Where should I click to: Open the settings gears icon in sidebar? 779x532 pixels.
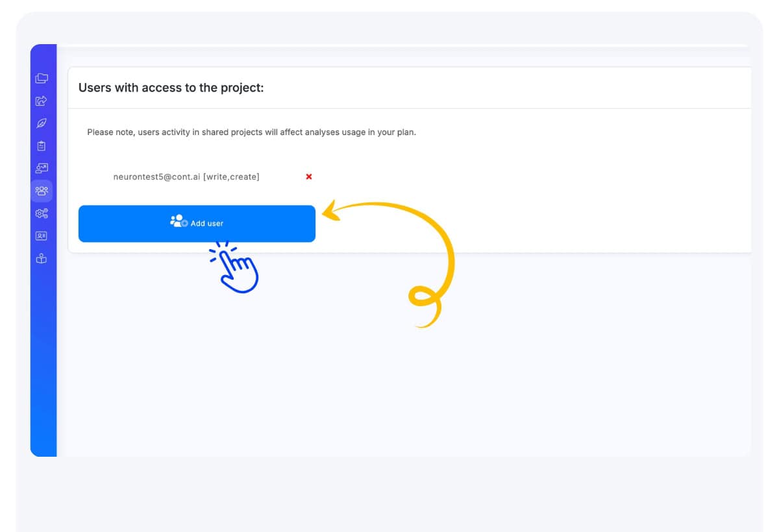[x=42, y=213]
